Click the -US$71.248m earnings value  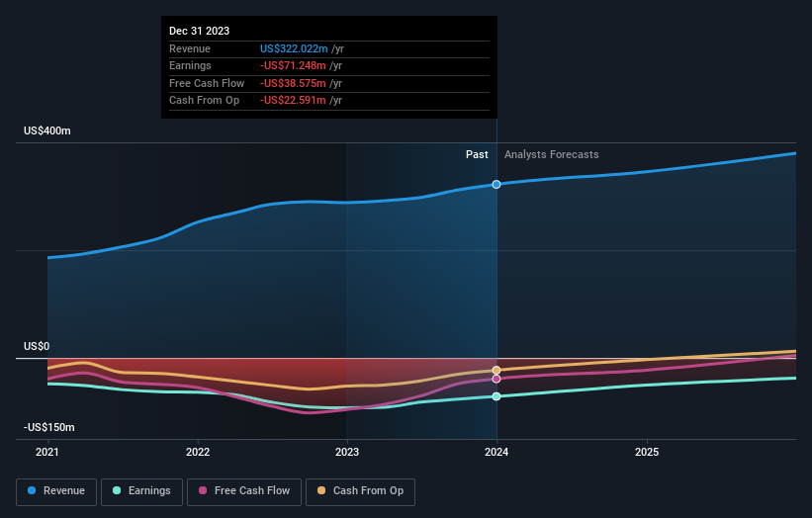point(293,65)
